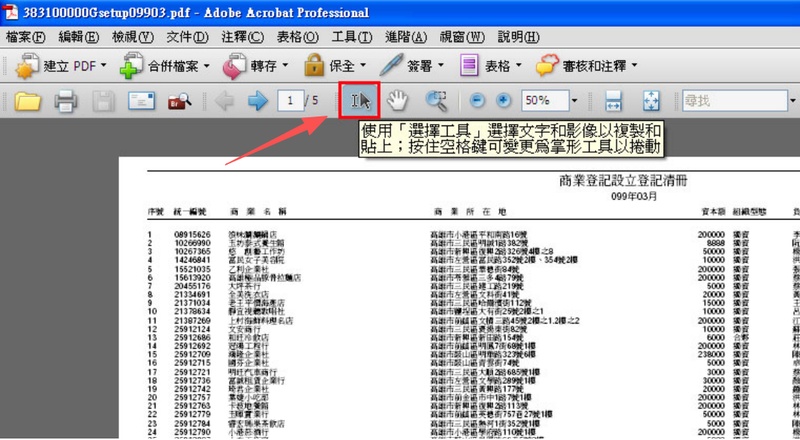
Task: Choose the Select tool cursor icon
Action: pyautogui.click(x=360, y=101)
